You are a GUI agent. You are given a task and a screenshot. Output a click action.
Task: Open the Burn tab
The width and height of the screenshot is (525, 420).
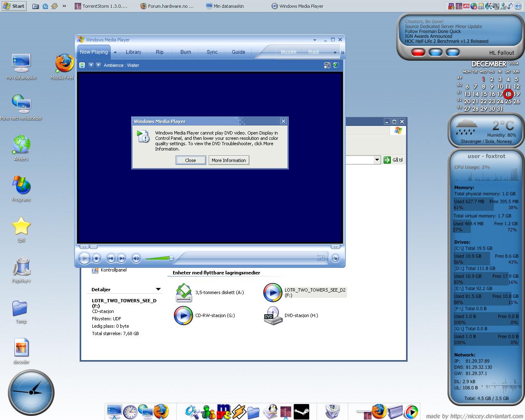click(186, 52)
